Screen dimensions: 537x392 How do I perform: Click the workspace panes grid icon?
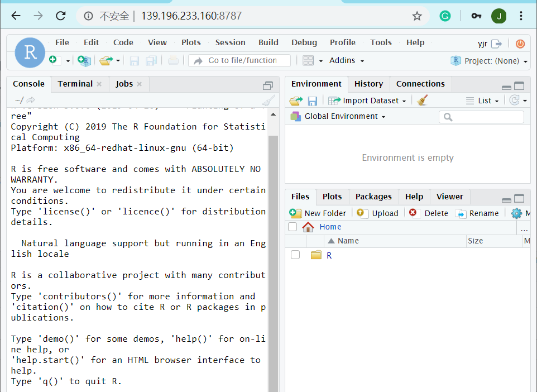308,60
